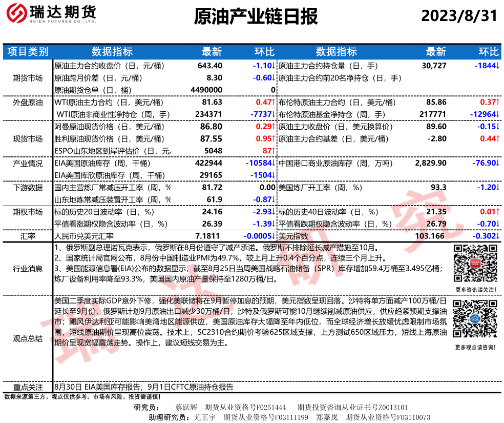504x423 pixels.
Task: Click the 原油产业链日报 title
Action: tap(256, 17)
